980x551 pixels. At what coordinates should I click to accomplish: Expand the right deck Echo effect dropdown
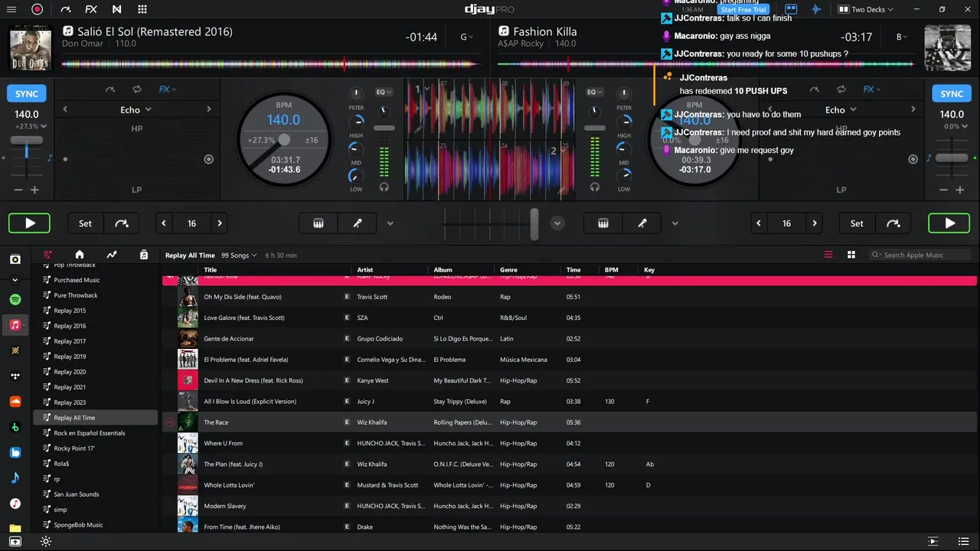(841, 109)
